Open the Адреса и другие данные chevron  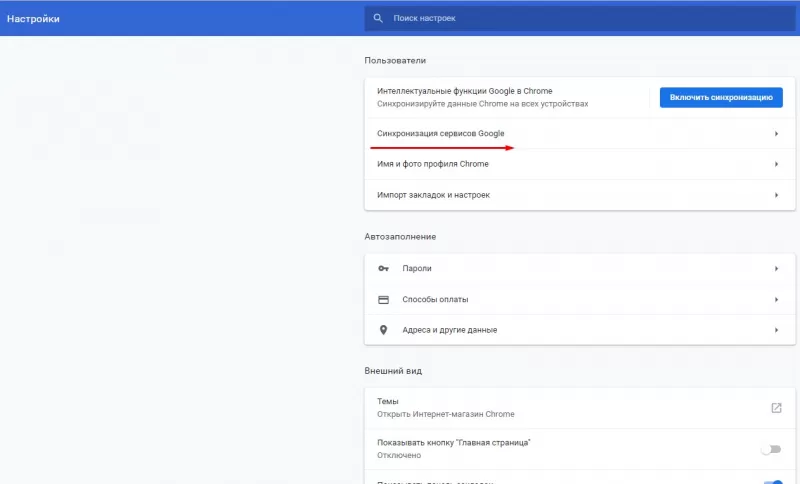click(x=776, y=330)
